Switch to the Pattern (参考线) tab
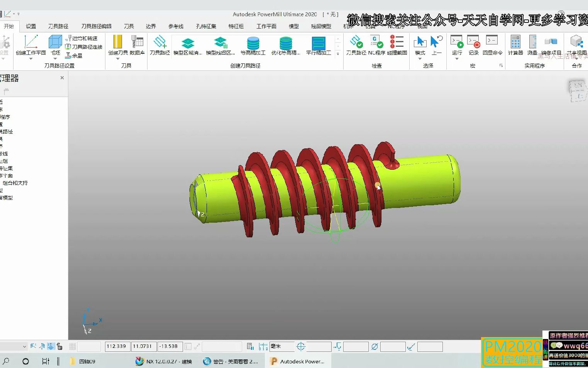The width and height of the screenshot is (588, 368). pyautogui.click(x=176, y=26)
